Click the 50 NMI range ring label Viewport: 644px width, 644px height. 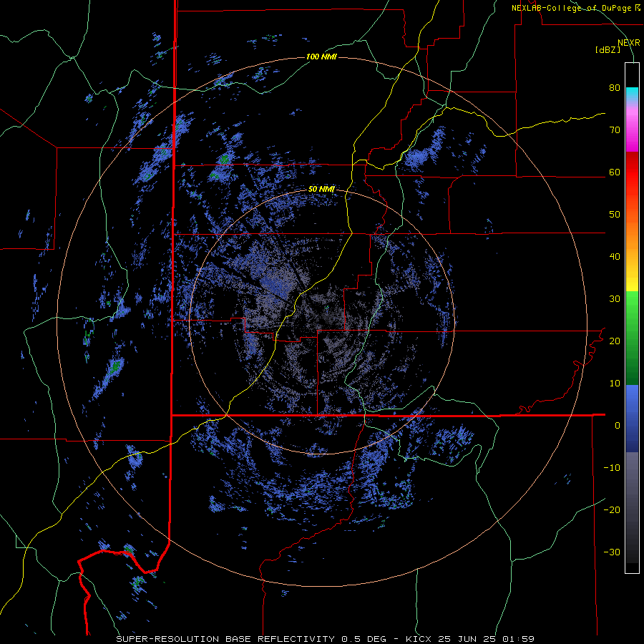(x=321, y=190)
